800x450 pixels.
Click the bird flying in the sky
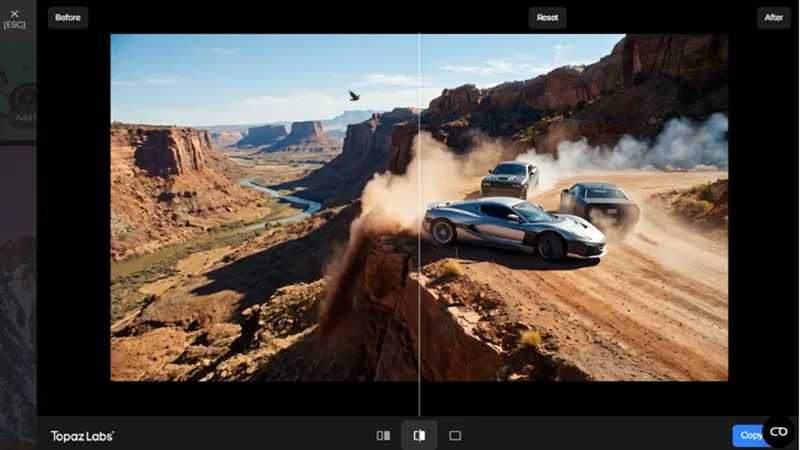pos(354,95)
